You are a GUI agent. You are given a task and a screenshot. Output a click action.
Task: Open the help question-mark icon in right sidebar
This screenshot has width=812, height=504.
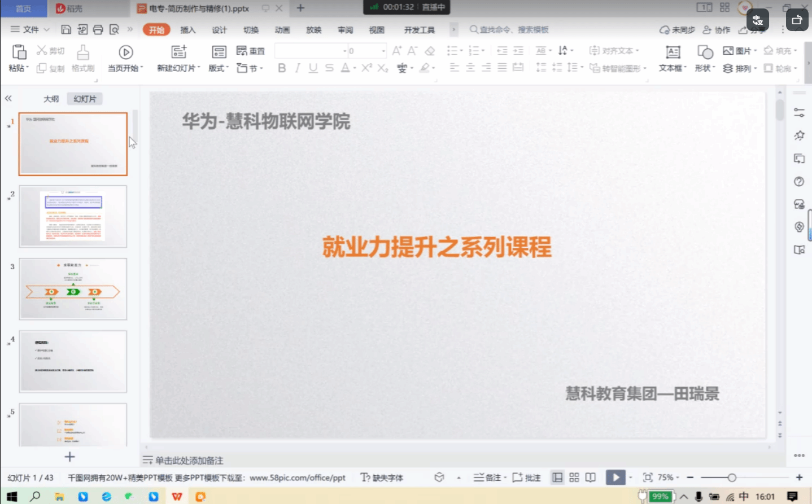tap(799, 182)
